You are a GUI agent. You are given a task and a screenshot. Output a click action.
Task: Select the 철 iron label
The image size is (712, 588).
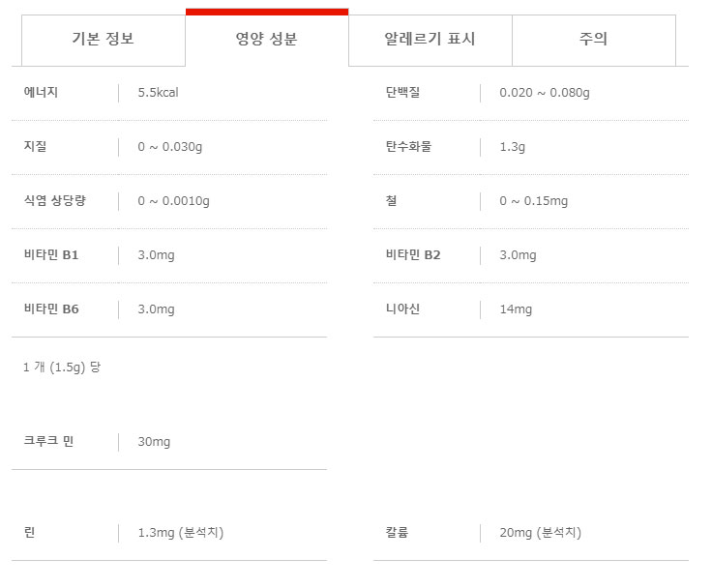pos(391,201)
